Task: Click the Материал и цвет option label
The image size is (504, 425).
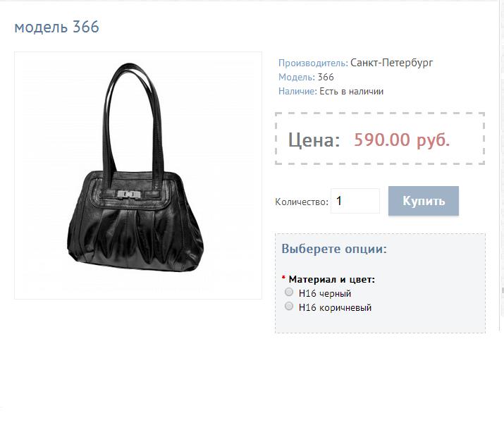Action: (332, 279)
